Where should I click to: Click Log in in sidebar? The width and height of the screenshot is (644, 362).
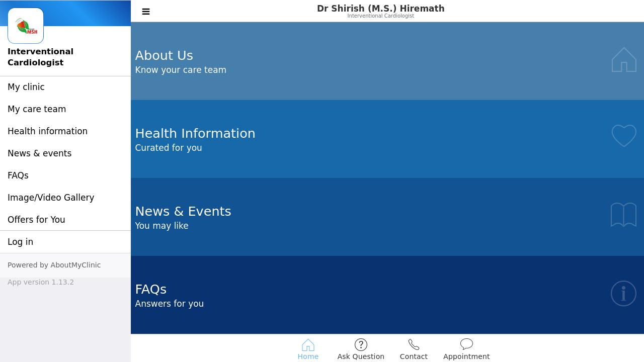click(65, 242)
